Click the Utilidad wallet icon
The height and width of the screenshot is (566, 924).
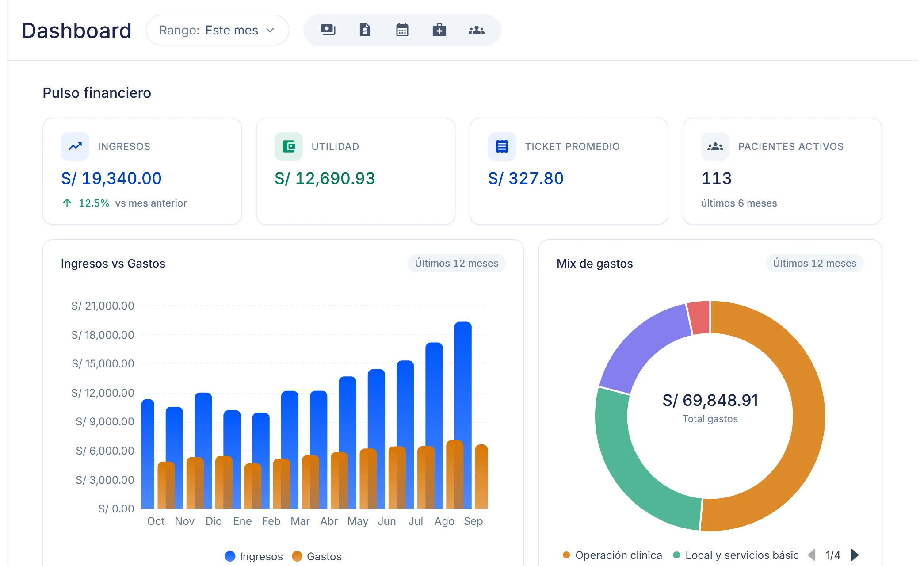(289, 146)
